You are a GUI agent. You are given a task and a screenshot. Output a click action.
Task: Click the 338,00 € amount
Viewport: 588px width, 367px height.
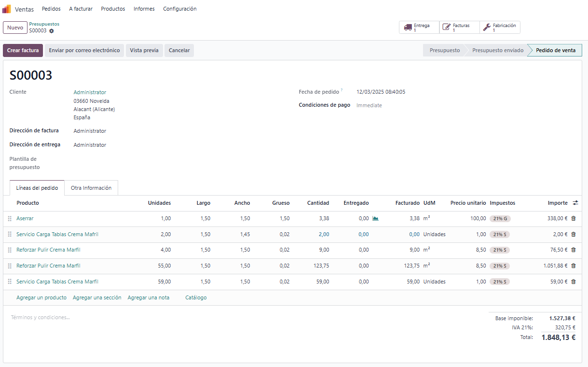[x=557, y=218]
